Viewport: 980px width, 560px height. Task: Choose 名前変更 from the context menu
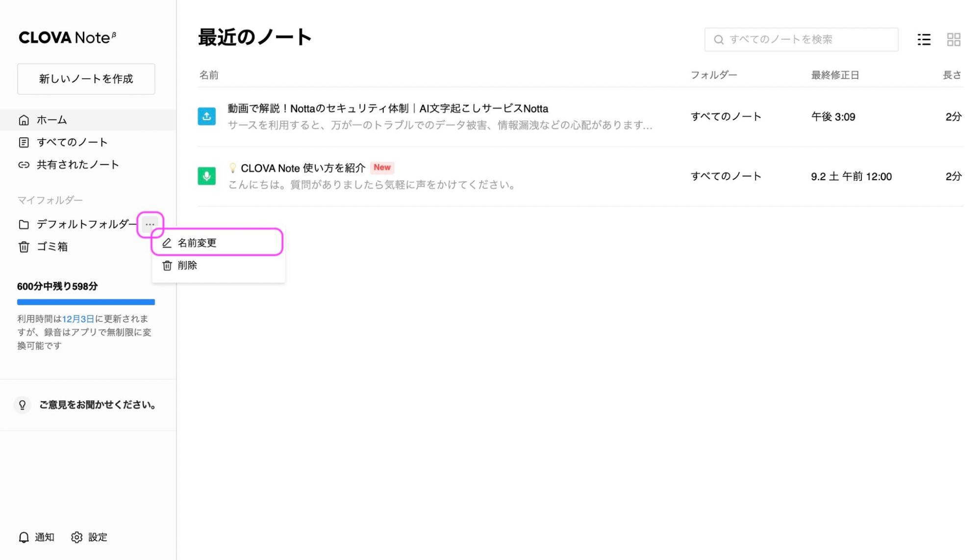(217, 243)
